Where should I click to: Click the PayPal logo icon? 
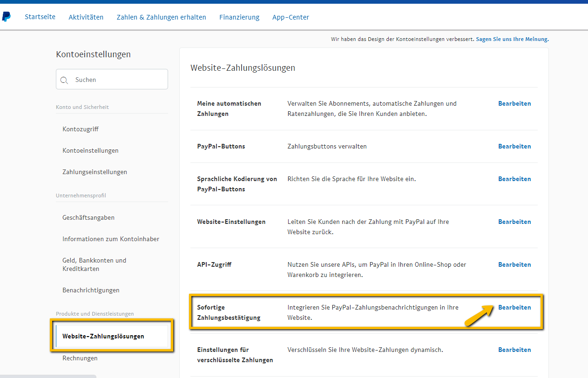point(6,17)
